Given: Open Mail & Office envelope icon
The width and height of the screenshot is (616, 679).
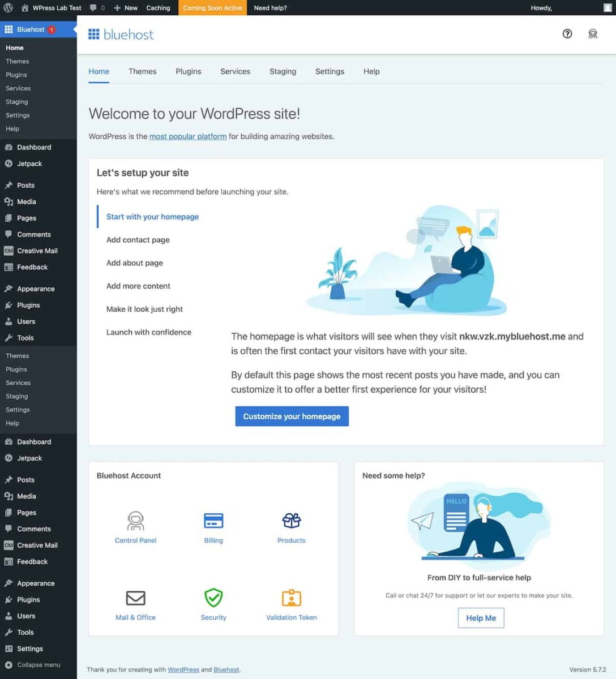Looking at the screenshot, I should pos(135,598).
